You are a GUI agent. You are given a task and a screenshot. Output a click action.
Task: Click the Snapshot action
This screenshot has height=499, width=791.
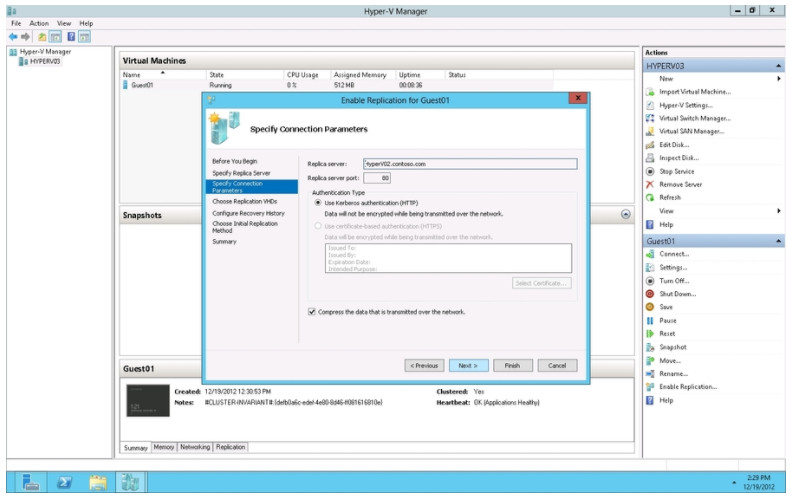tap(672, 347)
